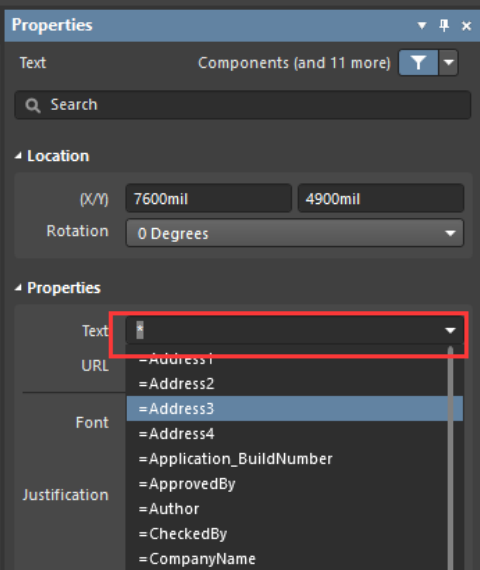Focus the Search input field
The height and width of the screenshot is (570, 480).
point(243,105)
